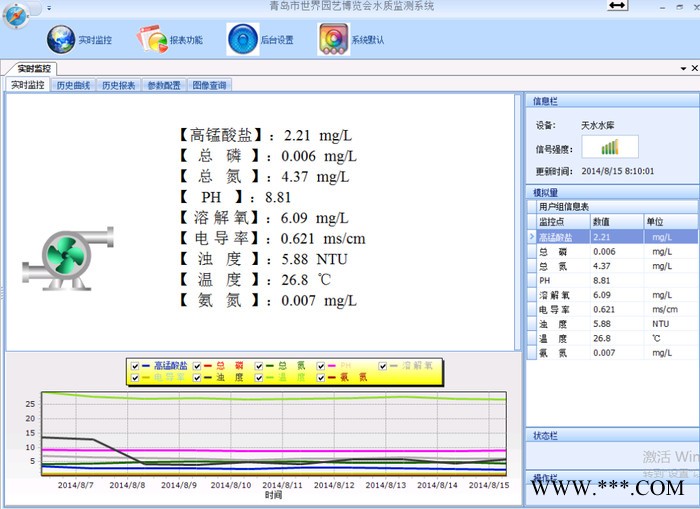Select the 浊度 row in the table
Viewport: 700px width, 509px height.
click(x=613, y=324)
